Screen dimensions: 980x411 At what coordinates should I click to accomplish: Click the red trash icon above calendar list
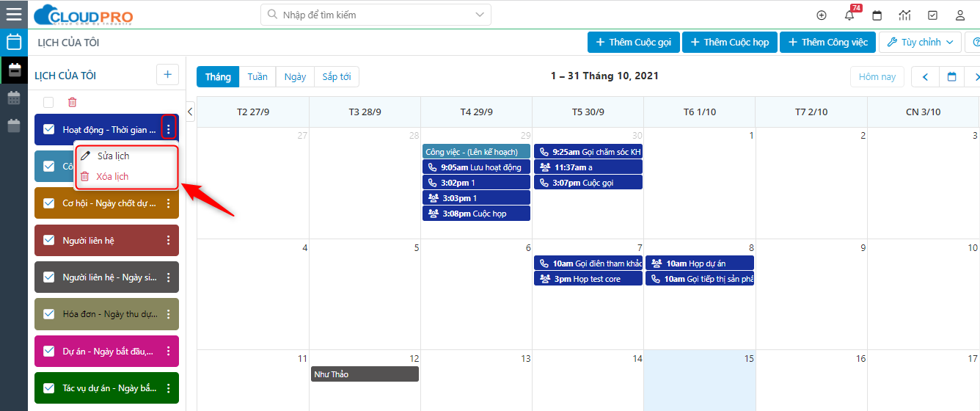[72, 103]
